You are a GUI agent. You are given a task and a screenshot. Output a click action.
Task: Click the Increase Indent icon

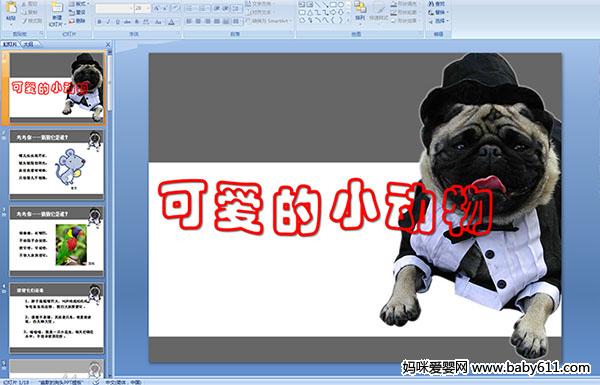[226, 8]
